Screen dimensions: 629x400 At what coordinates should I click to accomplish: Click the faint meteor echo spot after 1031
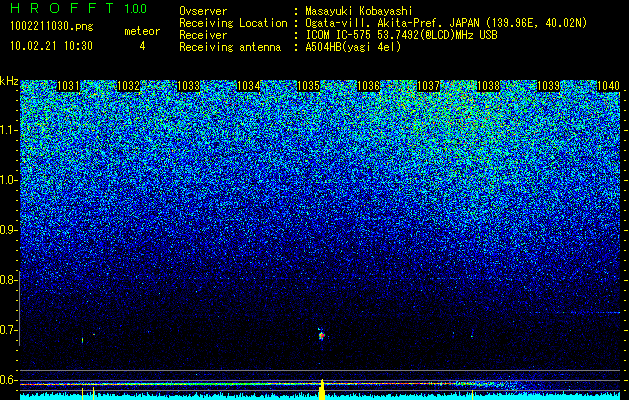(83, 340)
